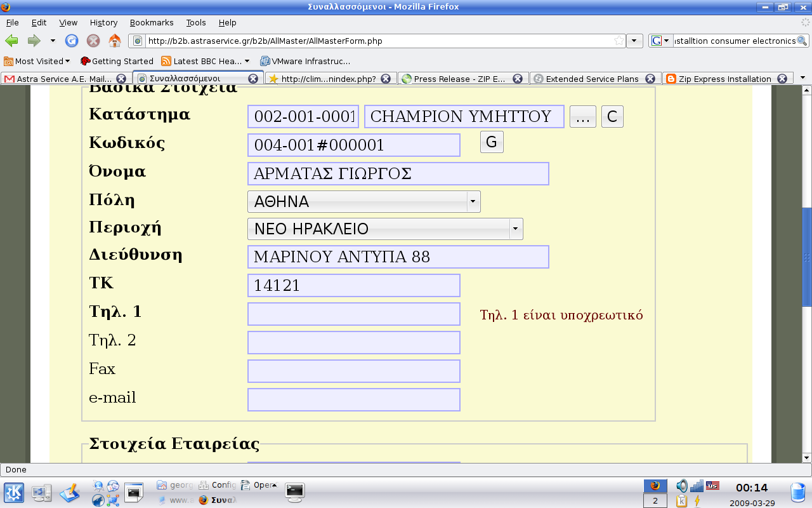Click the empty Fax field
Screen dimensions: 812x508
[x=354, y=371]
